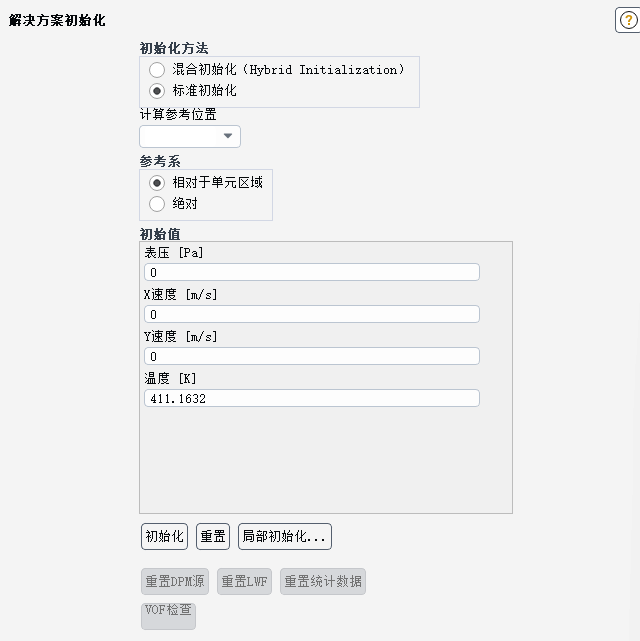Click the 重置DPM源 button
Screen dimensions: 640x641
pos(175,582)
